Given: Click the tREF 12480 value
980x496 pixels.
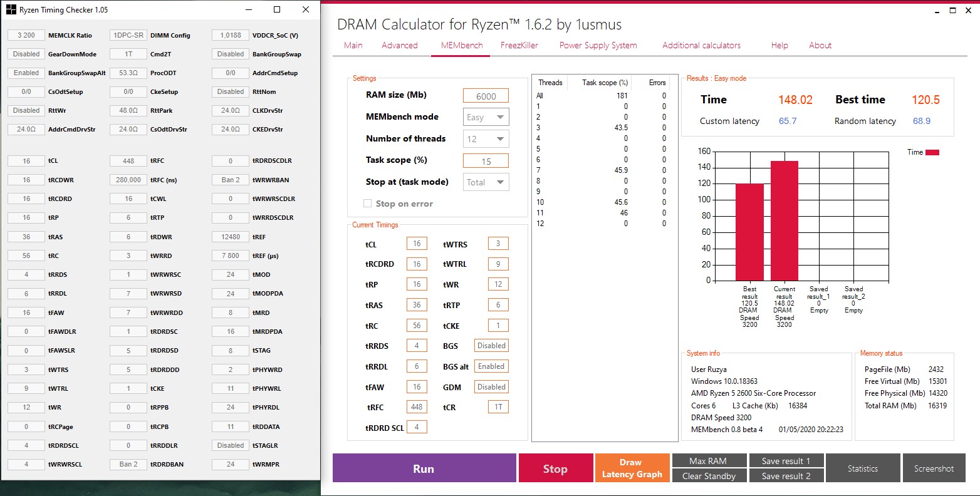Looking at the screenshot, I should [x=231, y=237].
